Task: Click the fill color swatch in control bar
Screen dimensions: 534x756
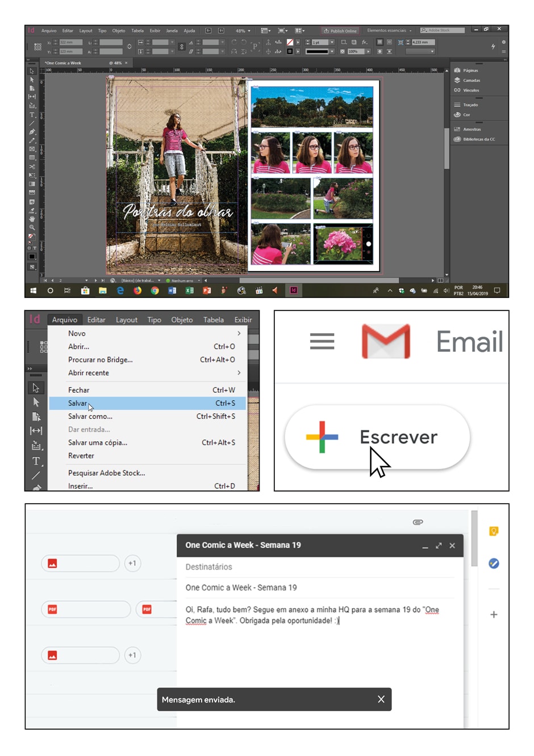Action: click(290, 42)
